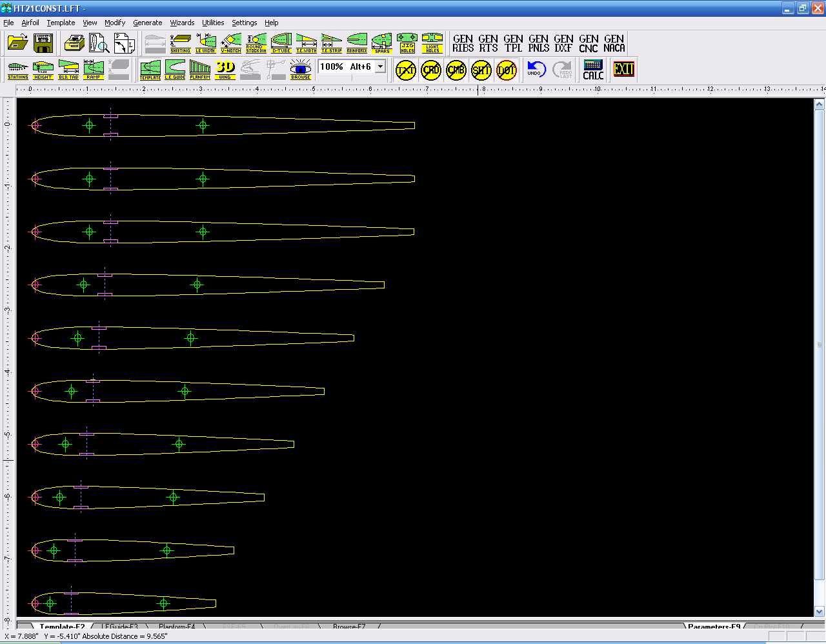This screenshot has height=644, width=826.
Task: Select the Reinforce tool
Action: [x=357, y=43]
